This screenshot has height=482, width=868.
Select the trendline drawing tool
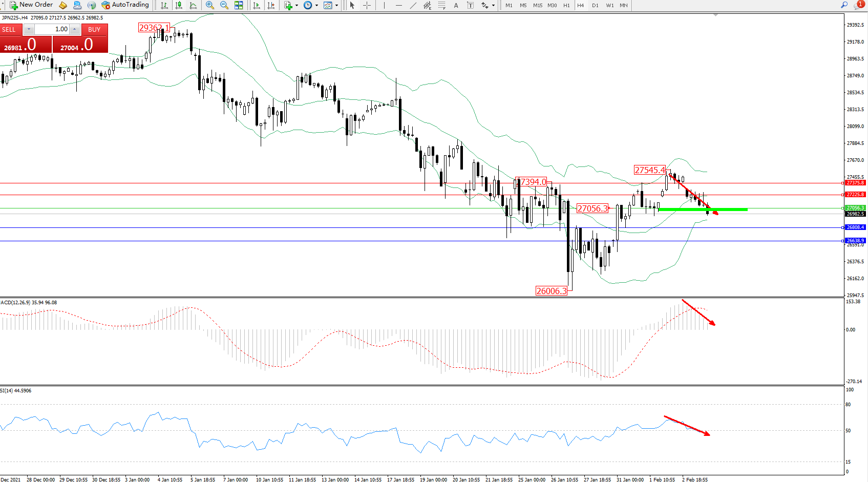click(413, 5)
